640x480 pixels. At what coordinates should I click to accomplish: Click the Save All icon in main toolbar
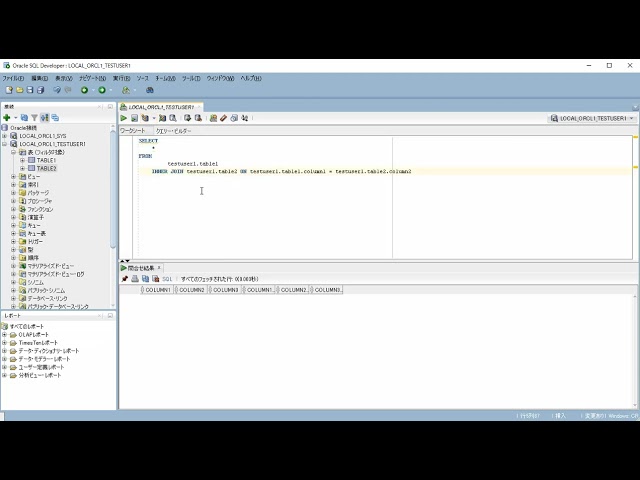click(40, 90)
